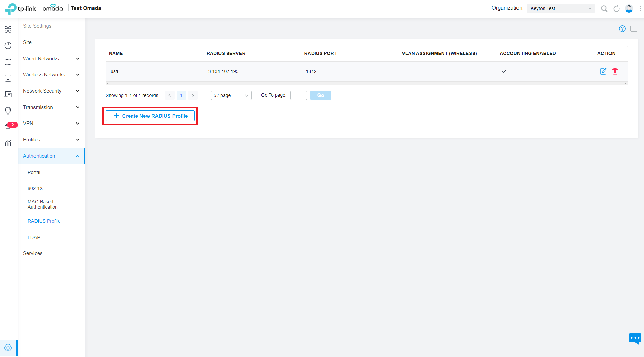This screenshot has width=644, height=357.
Task: Click the table horizontal scrollbar
Action: point(367,83)
